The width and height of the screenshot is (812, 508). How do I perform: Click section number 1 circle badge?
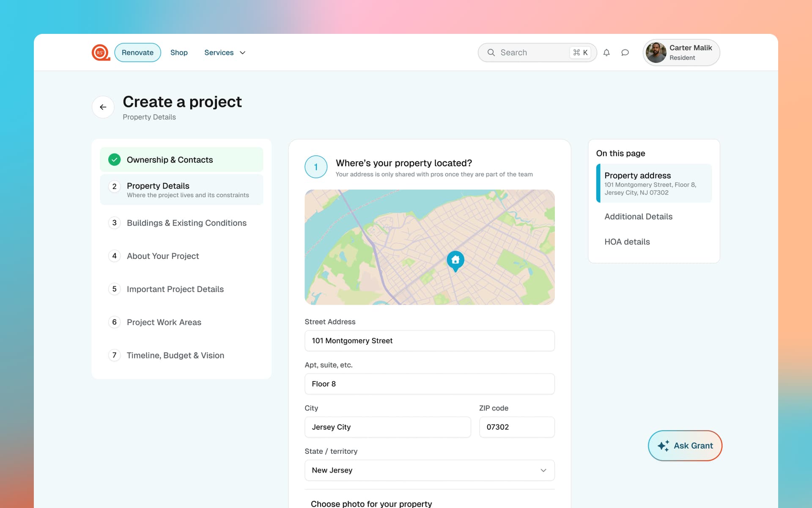pyautogui.click(x=316, y=167)
